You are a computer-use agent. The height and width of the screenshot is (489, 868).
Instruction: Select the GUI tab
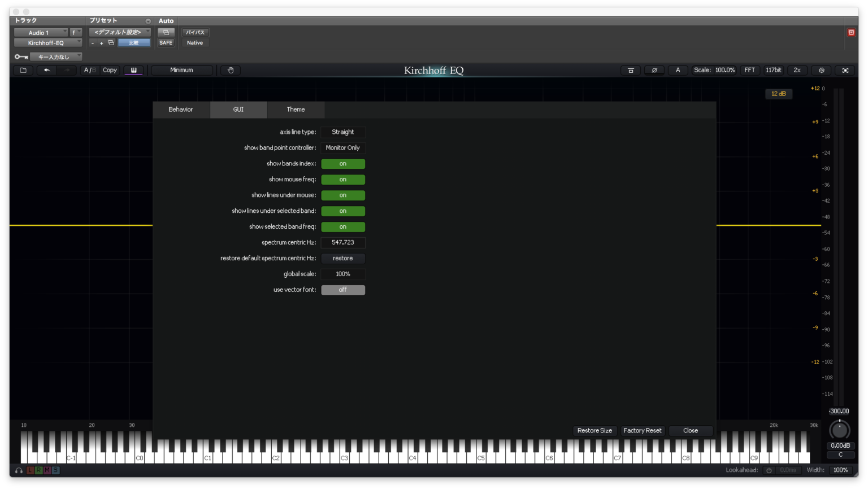(238, 110)
